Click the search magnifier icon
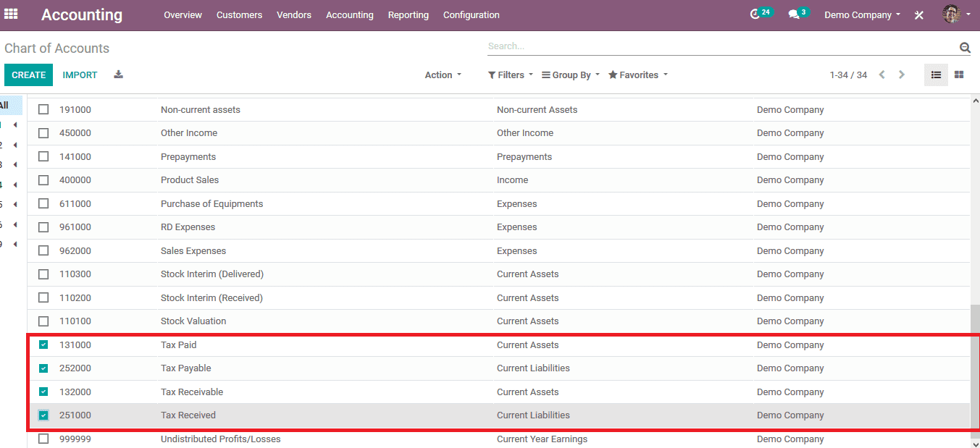Image resolution: width=980 pixels, height=448 pixels. tap(965, 48)
